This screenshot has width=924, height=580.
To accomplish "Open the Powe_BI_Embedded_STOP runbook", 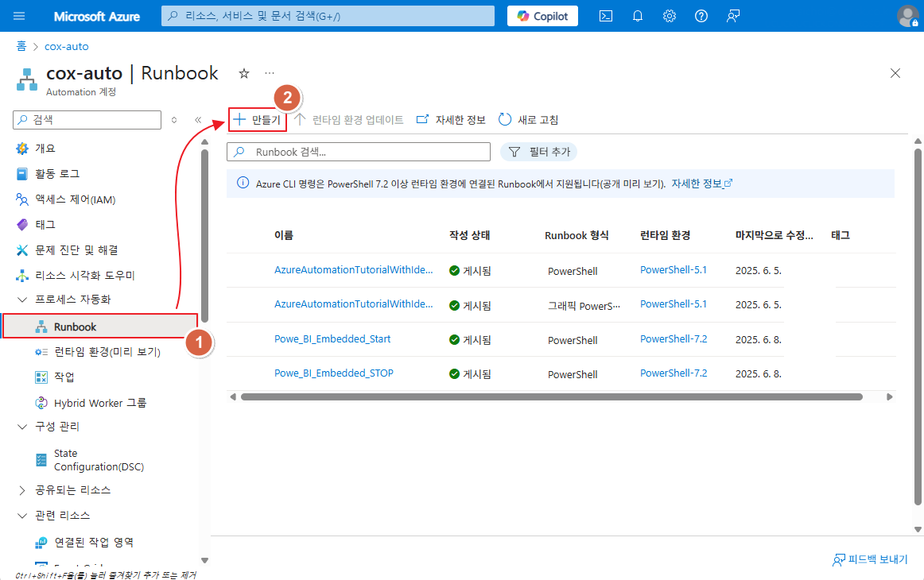I will 333,373.
